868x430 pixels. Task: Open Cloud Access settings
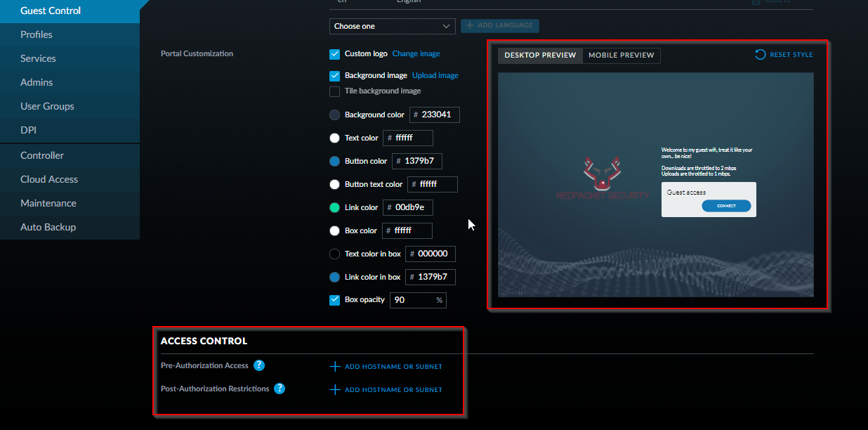(x=70, y=179)
